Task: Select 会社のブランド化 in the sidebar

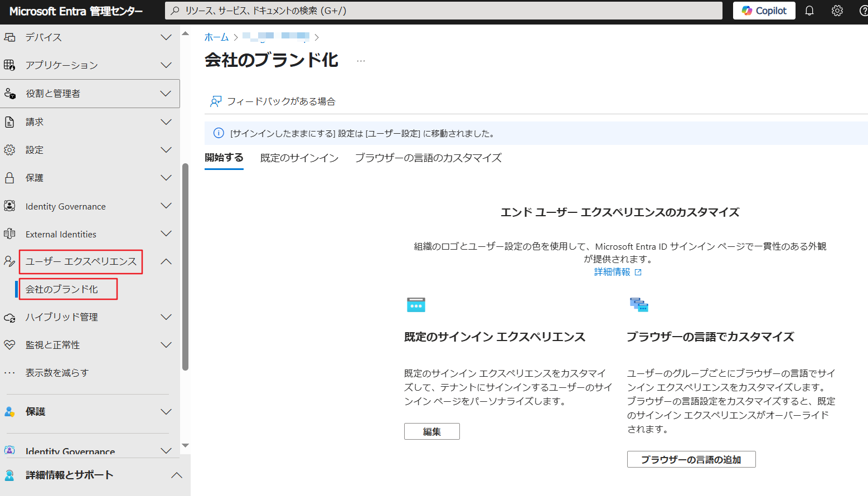Action: pyautogui.click(x=62, y=289)
